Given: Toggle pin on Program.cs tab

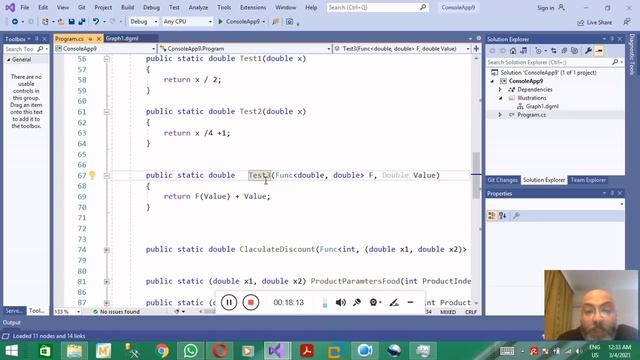Looking at the screenshot, I should (x=90, y=39).
